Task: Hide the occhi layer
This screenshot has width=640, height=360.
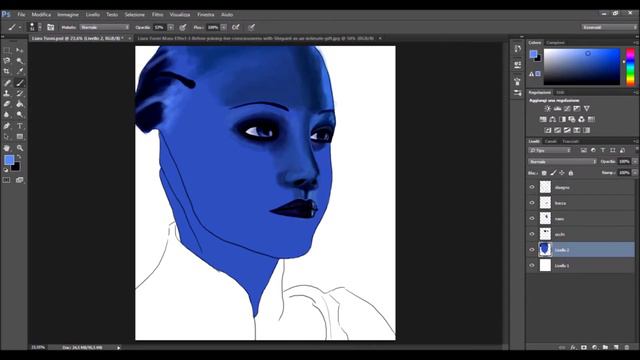Action: [532, 234]
